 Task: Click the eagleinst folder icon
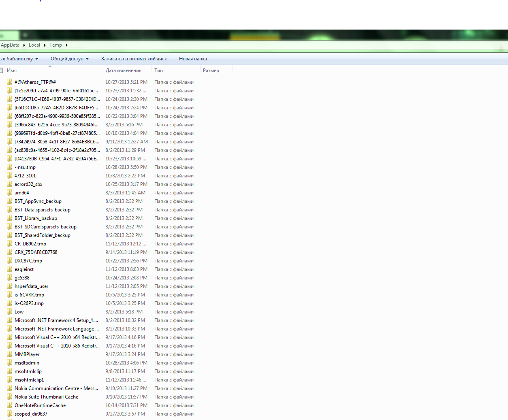(9, 269)
